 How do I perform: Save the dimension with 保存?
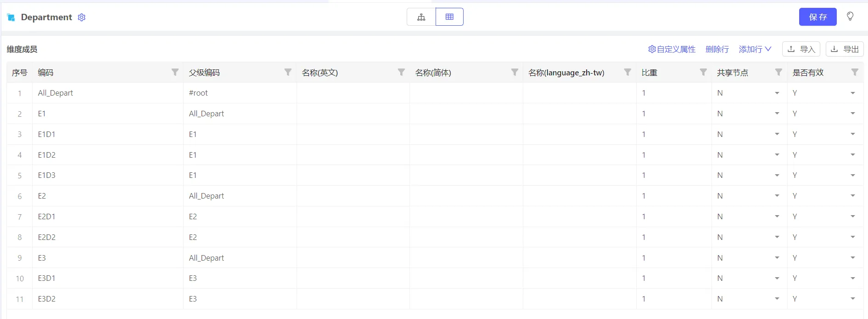(x=818, y=17)
